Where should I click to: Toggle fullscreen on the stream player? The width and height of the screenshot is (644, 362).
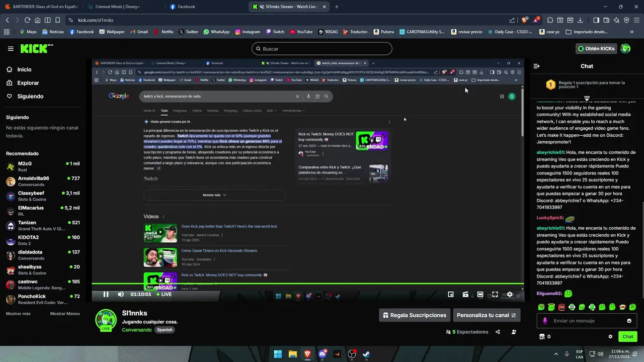point(495,294)
